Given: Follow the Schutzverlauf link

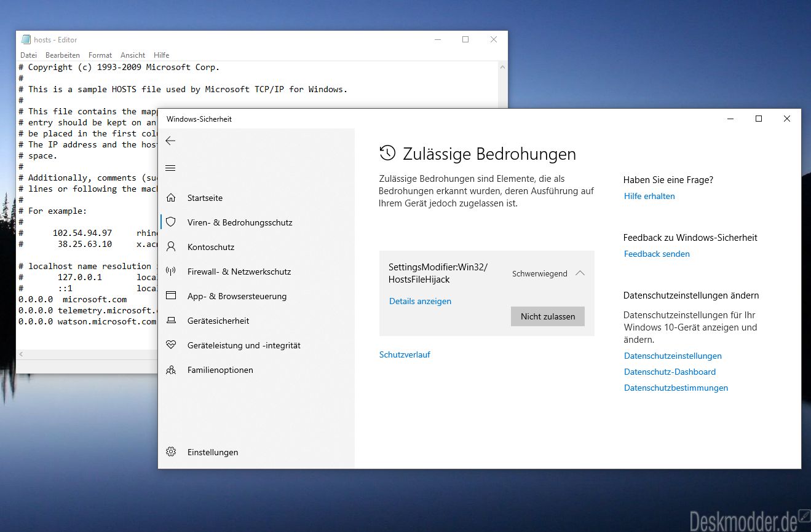Looking at the screenshot, I should 405,354.
